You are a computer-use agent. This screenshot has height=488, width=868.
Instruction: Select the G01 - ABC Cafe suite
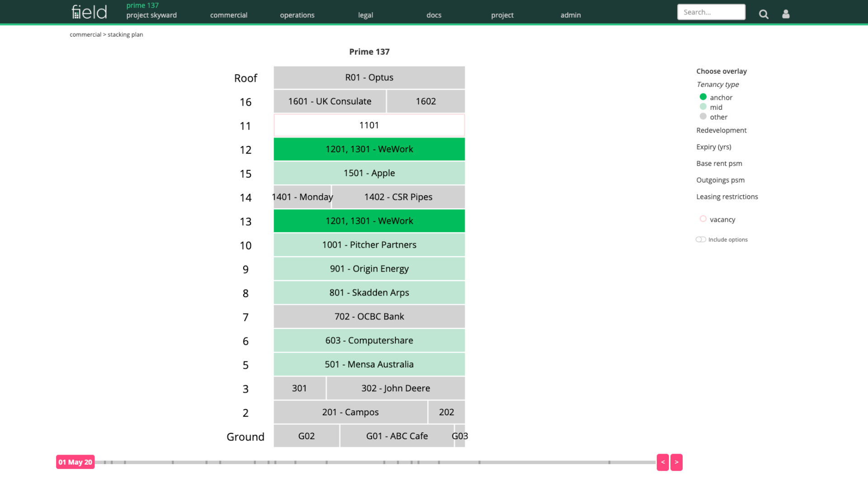coord(397,436)
